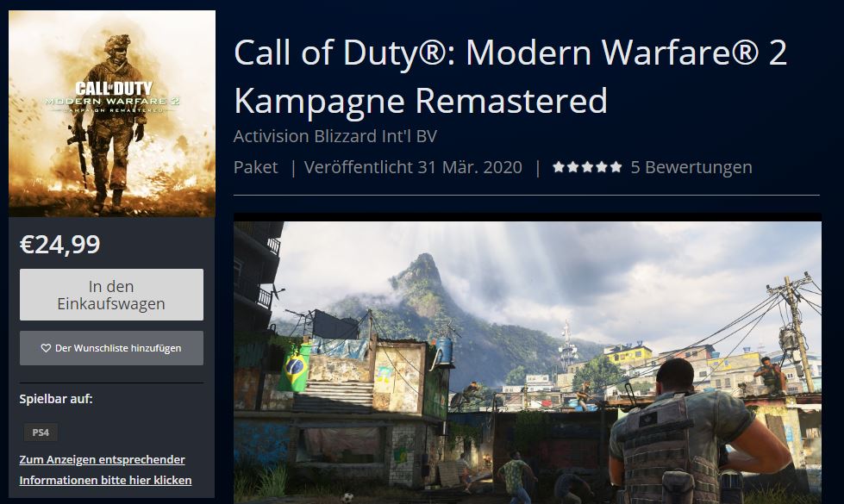Screen dimensions: 844x504
Task: Click the PS4 platform badge
Action: (x=41, y=432)
